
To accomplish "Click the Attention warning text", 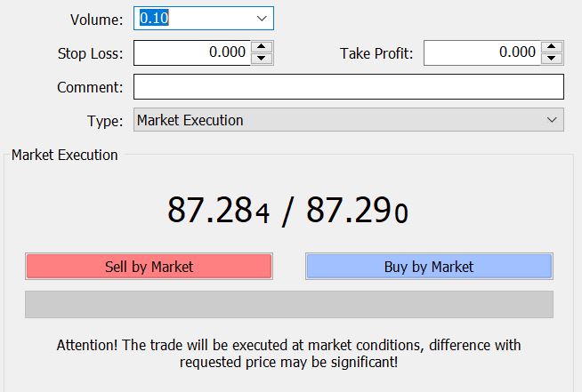I will tap(288, 354).
